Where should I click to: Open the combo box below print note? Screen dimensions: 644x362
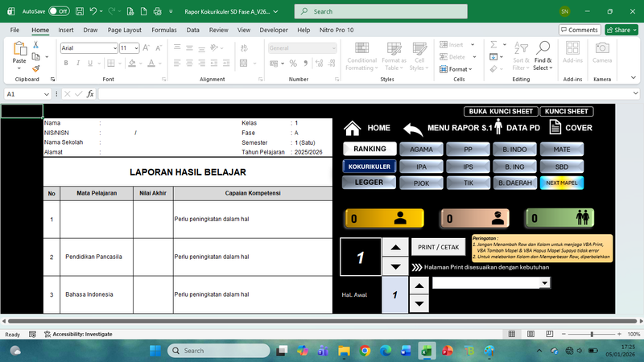[x=545, y=283]
